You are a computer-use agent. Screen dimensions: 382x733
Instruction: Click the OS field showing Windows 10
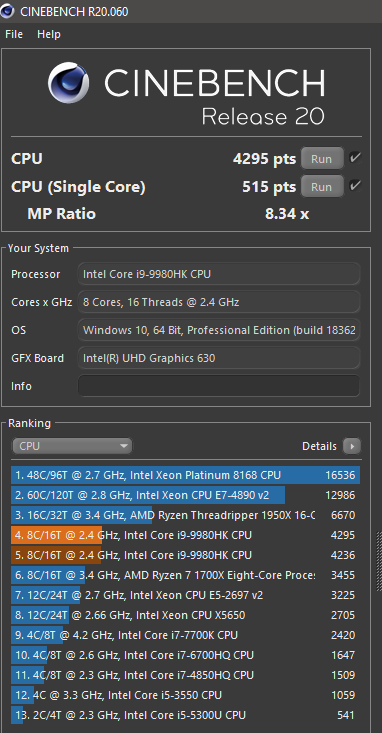click(219, 330)
